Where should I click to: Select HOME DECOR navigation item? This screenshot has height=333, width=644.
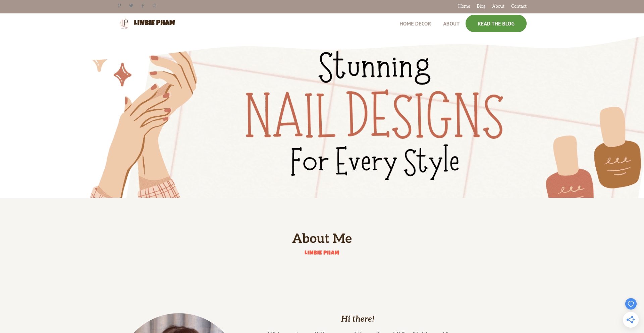pyautogui.click(x=415, y=24)
